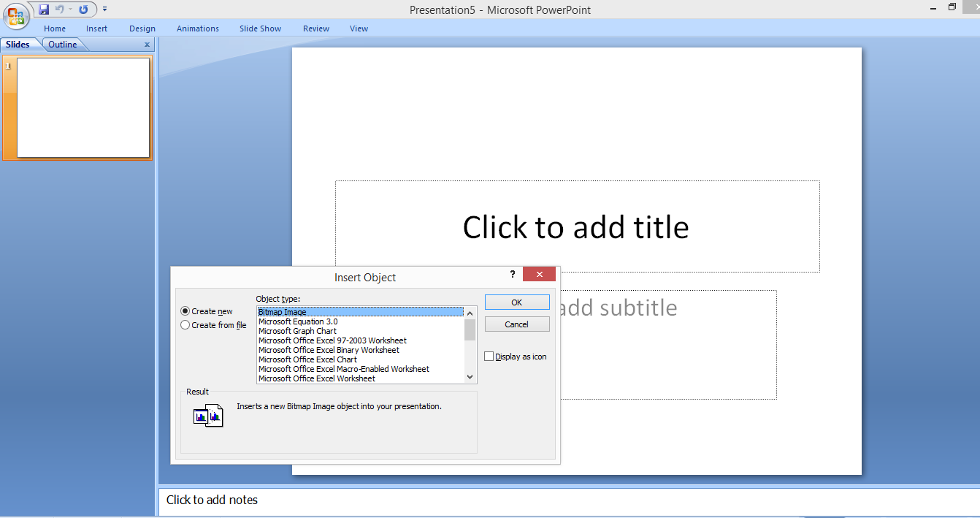Screen dimensions: 980x518
Task: Open the Undo history dropdown arrow
Action: pos(71,9)
